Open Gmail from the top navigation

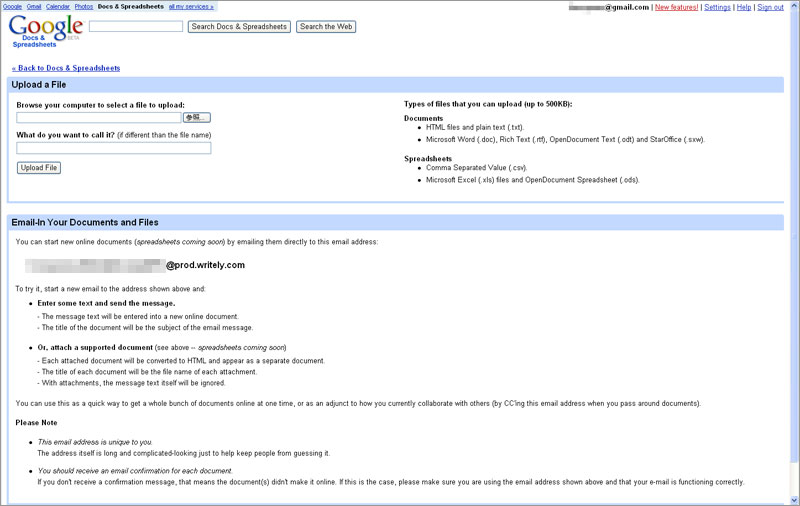tap(34, 7)
